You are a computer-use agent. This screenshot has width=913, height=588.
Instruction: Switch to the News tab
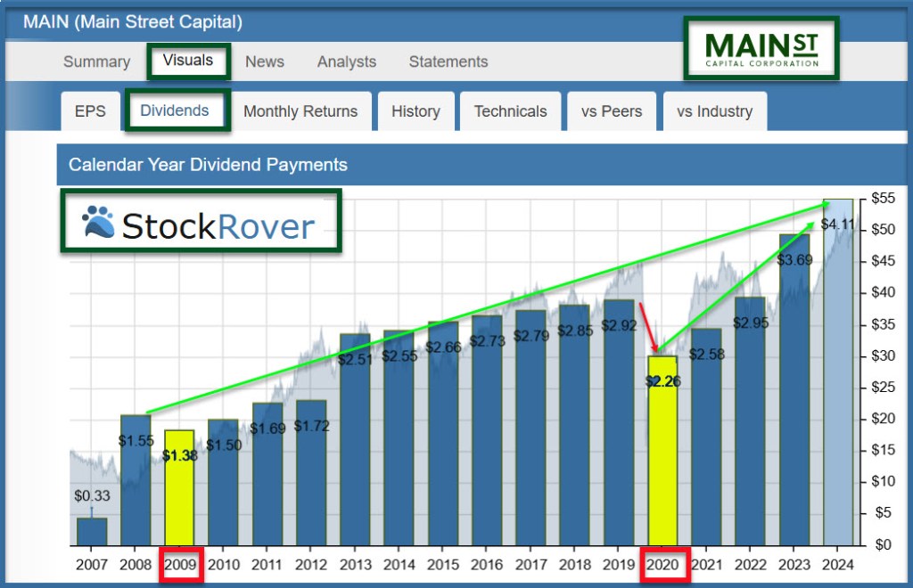click(x=265, y=61)
